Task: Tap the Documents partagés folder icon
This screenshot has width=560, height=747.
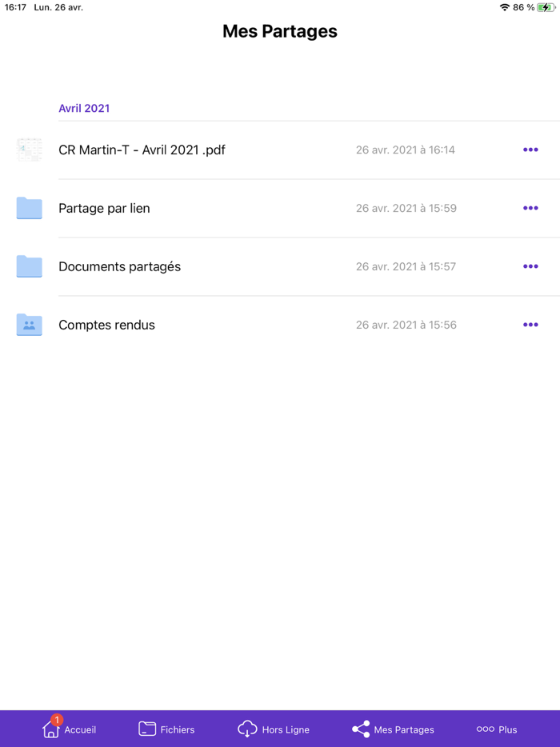Action: [29, 266]
